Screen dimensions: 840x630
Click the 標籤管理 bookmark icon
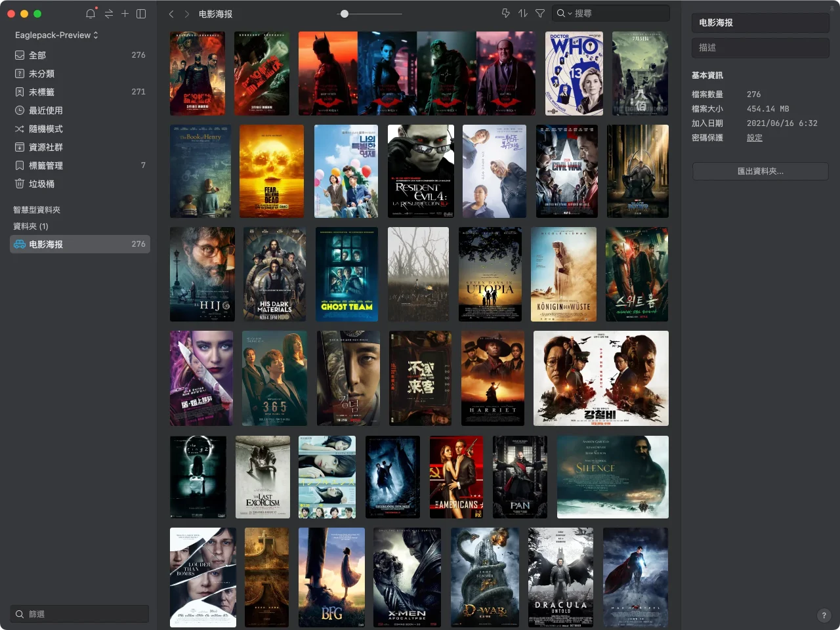[20, 165]
